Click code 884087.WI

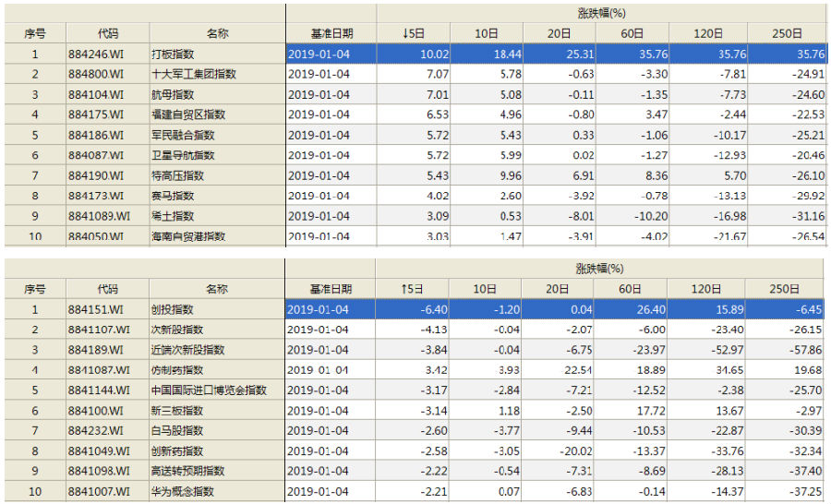96,155
